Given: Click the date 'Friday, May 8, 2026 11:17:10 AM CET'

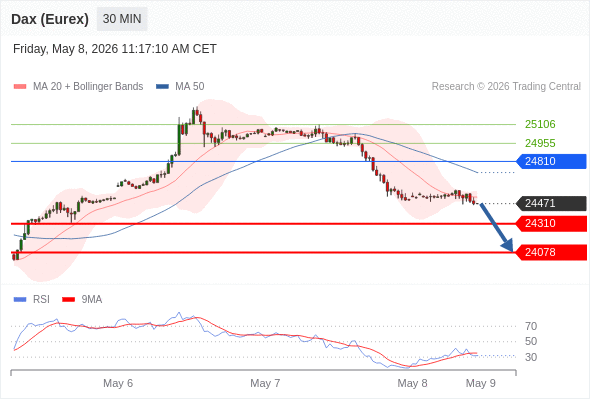Looking at the screenshot, I should click(x=115, y=49).
